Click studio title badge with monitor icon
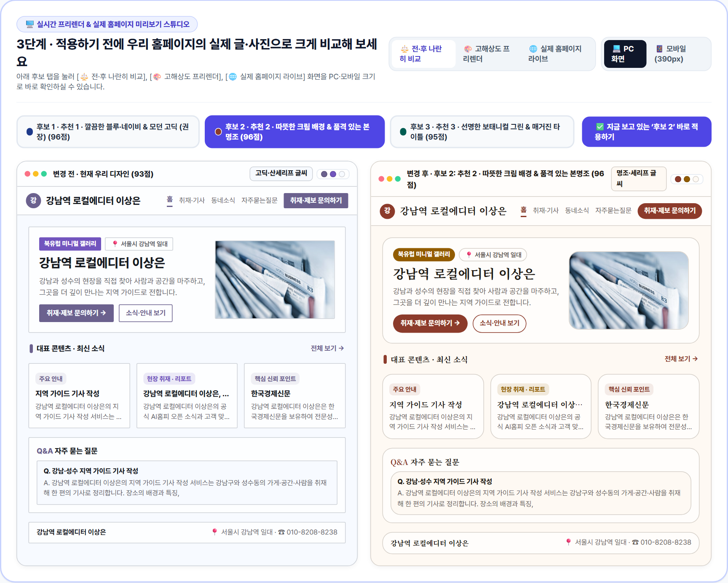Screen dimensions: 728x583 tap(107, 24)
